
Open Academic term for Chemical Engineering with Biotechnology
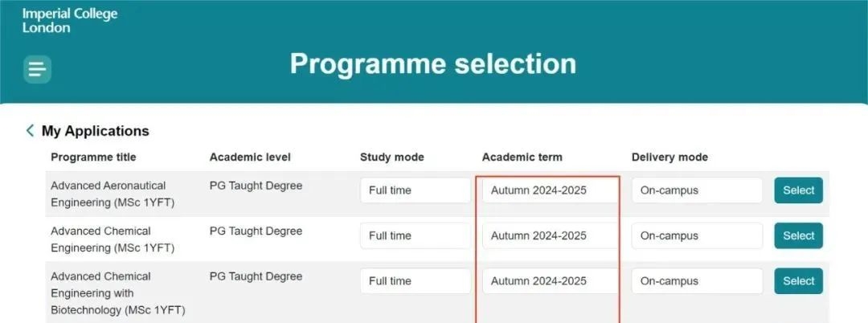(x=551, y=281)
